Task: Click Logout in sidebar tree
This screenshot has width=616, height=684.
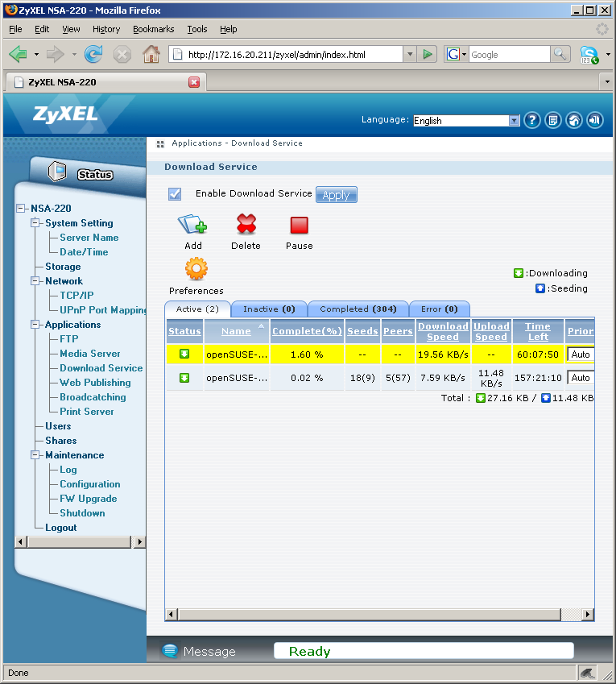Action: coord(61,528)
